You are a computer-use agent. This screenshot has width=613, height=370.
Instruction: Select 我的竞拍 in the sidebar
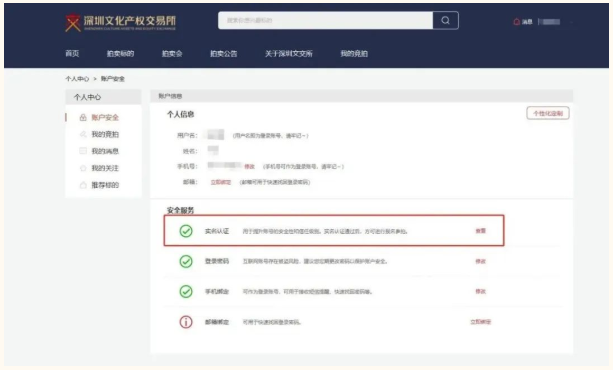105,134
